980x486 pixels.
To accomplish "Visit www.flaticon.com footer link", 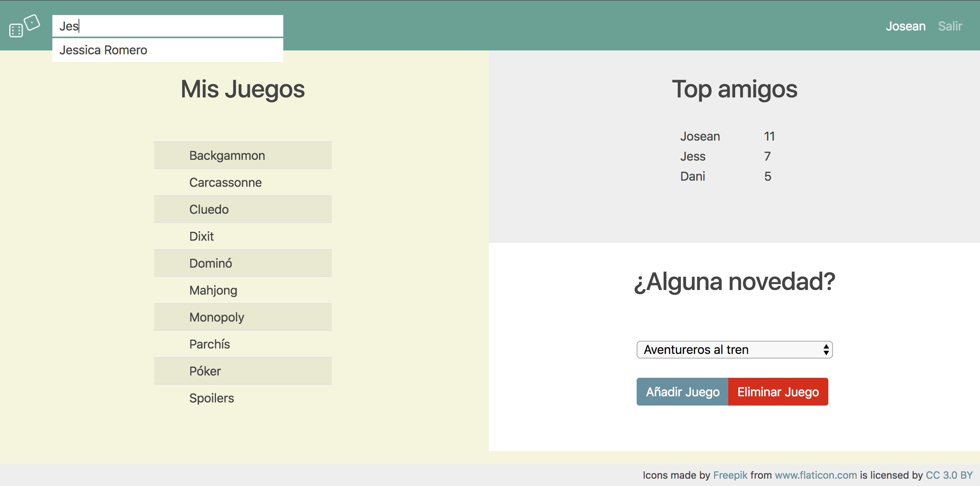I will pyautogui.click(x=816, y=475).
